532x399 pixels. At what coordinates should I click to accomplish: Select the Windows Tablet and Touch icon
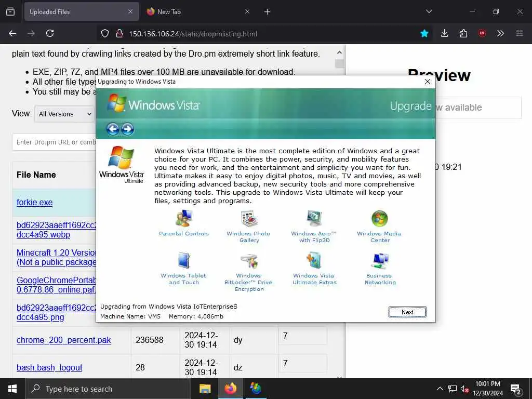pos(184,260)
